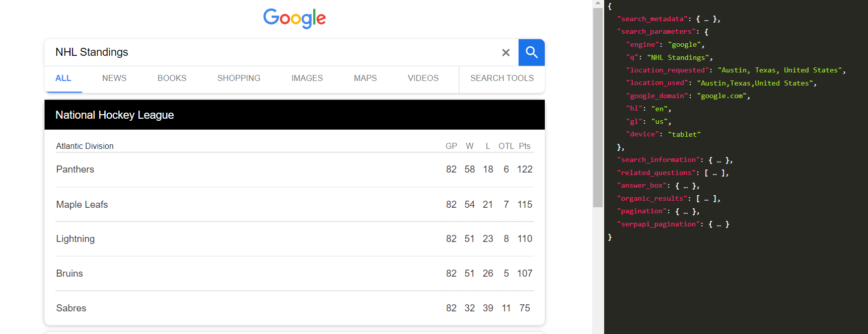Image resolution: width=868 pixels, height=334 pixels.
Task: Select the BOOKS search tab
Action: click(x=172, y=78)
